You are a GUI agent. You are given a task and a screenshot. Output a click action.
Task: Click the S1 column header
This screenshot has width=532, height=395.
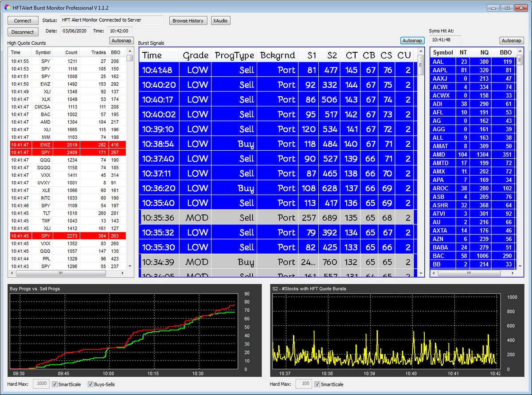(x=309, y=55)
